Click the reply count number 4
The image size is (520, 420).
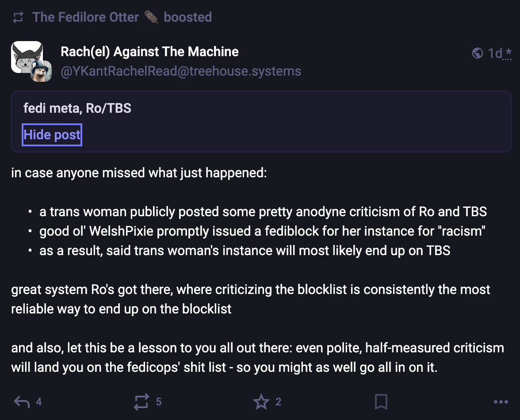pos(39,402)
